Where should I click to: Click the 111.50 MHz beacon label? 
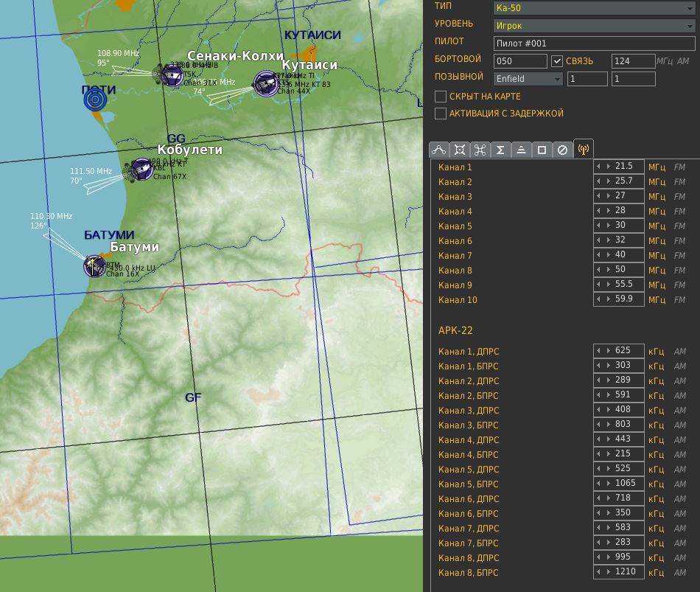pyautogui.click(x=91, y=171)
